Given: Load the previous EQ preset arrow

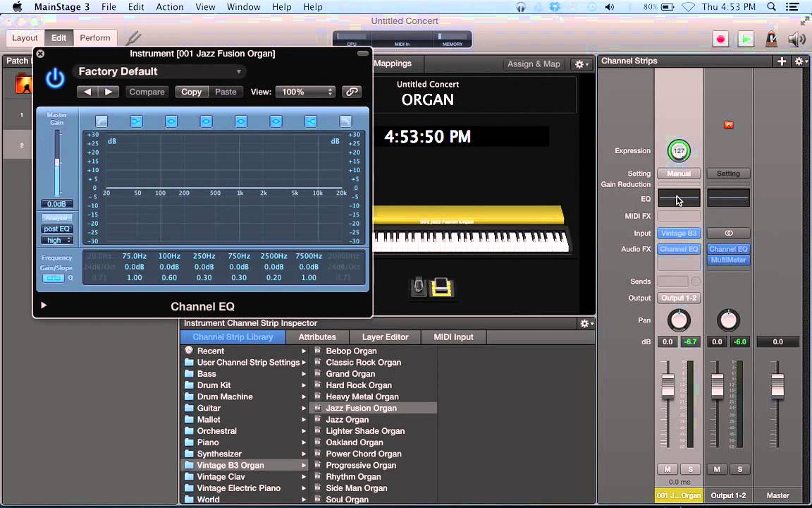Looking at the screenshot, I should coord(87,92).
